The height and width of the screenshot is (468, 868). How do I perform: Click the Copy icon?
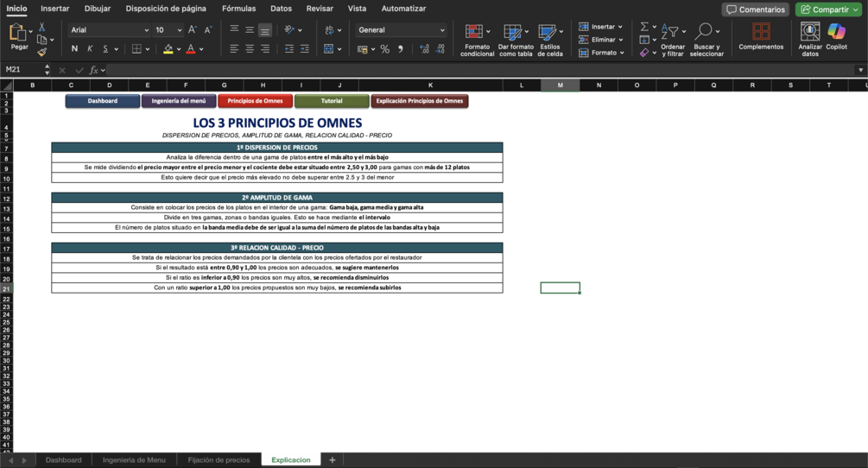click(x=41, y=39)
